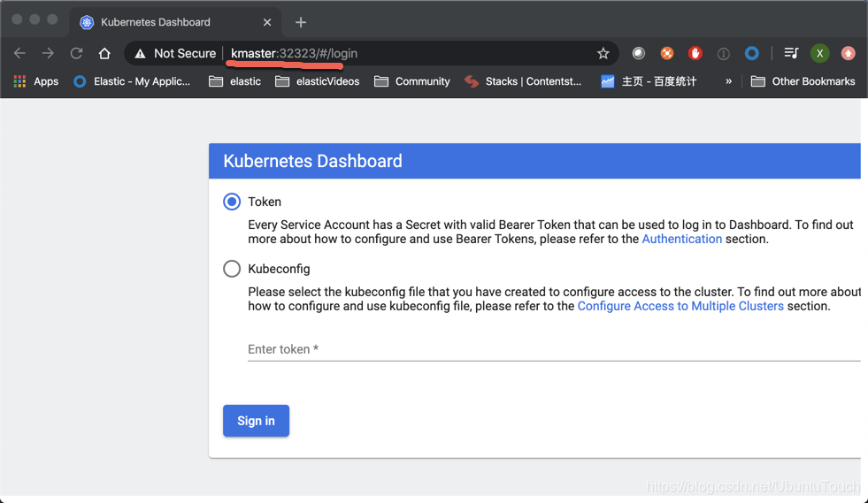Open the elasticVideos bookmark folder
The image size is (868, 503).
coord(317,81)
